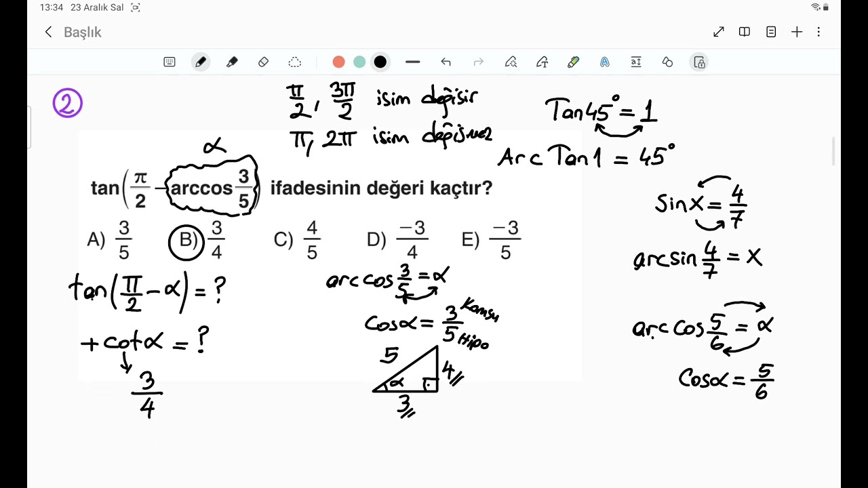Select the green style-change pen tool
Viewport: 868px width, 488px height.
click(x=574, y=62)
